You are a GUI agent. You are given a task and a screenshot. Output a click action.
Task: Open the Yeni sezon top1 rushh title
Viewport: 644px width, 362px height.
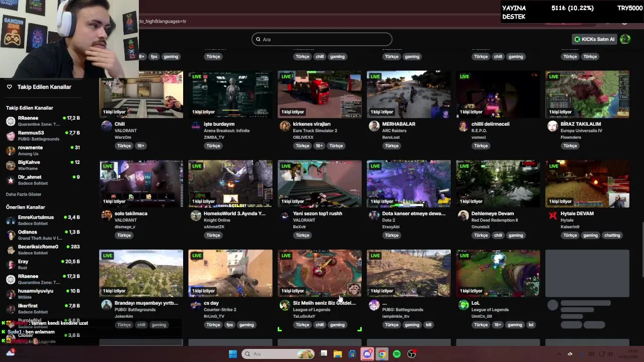click(317, 214)
